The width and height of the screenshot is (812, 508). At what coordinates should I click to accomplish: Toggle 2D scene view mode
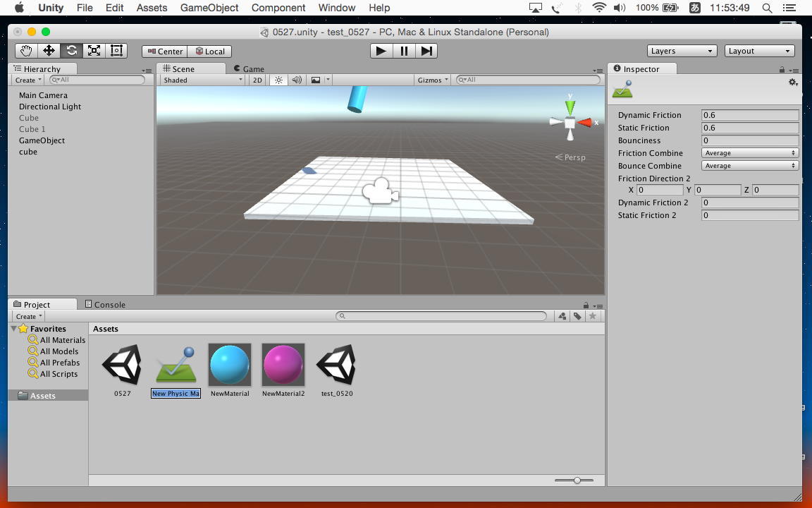click(257, 80)
